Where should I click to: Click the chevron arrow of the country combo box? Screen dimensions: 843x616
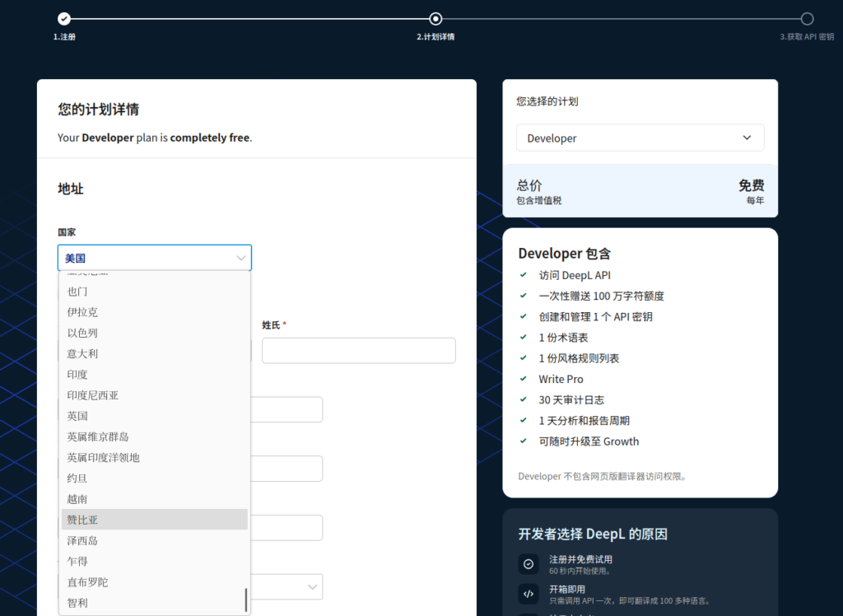(x=241, y=259)
